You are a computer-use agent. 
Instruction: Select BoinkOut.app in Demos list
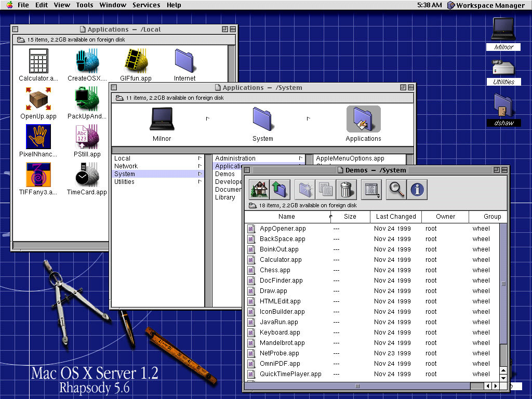click(372, 249)
